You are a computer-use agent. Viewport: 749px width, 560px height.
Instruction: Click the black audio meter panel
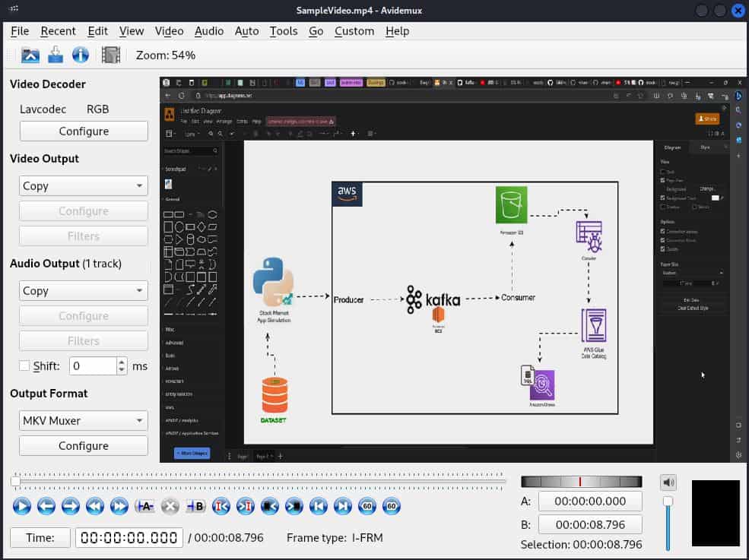tap(716, 513)
